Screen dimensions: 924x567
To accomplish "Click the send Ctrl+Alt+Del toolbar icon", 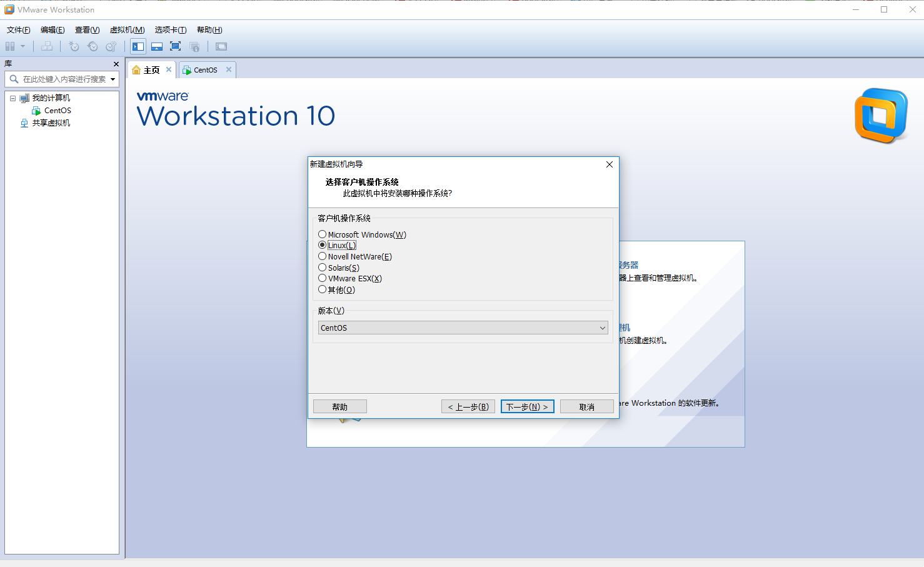I will click(x=47, y=46).
